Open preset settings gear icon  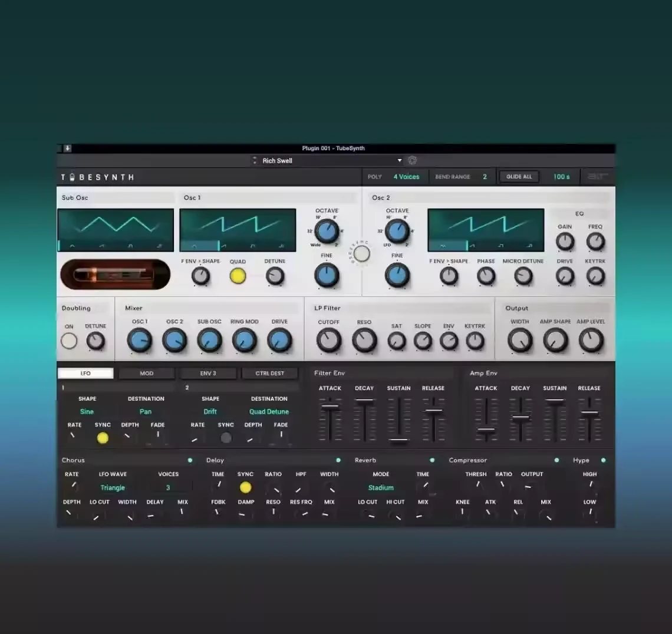pos(412,160)
